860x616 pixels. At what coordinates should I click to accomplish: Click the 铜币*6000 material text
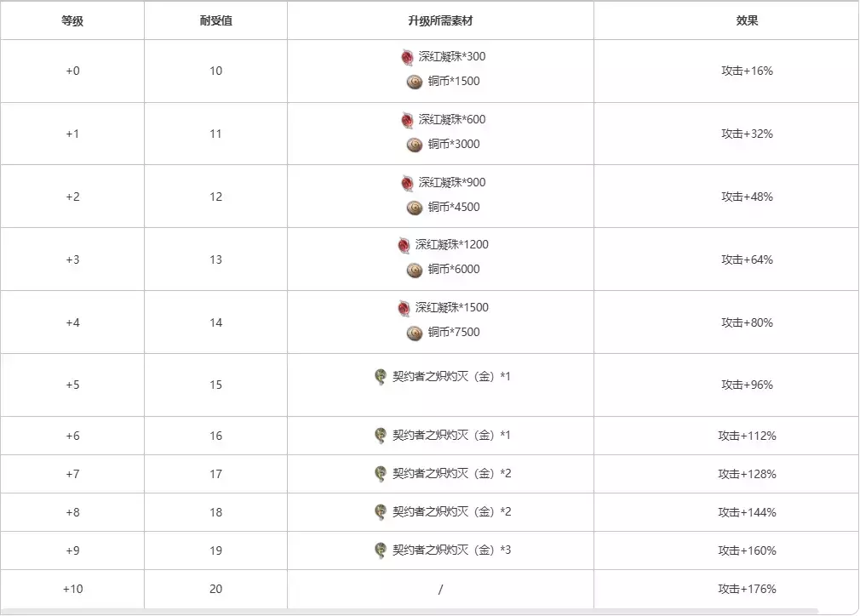coord(454,270)
